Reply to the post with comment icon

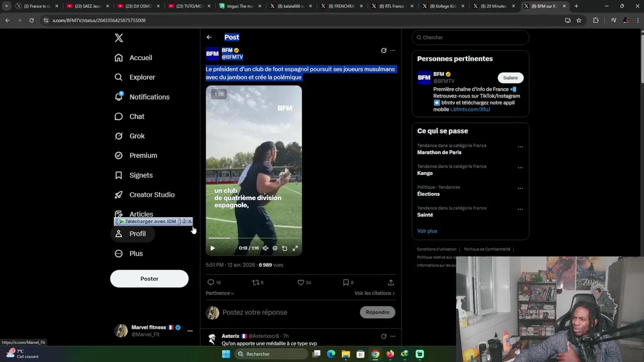pos(214,283)
